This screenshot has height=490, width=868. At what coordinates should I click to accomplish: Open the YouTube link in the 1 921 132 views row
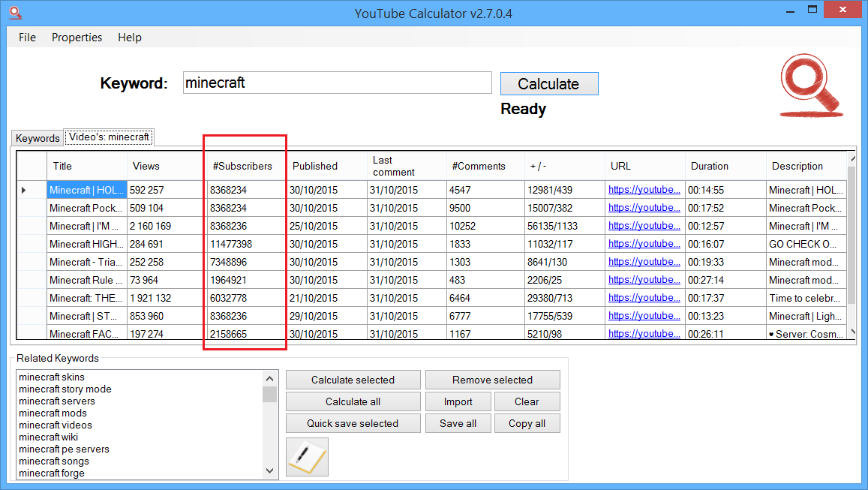point(644,297)
